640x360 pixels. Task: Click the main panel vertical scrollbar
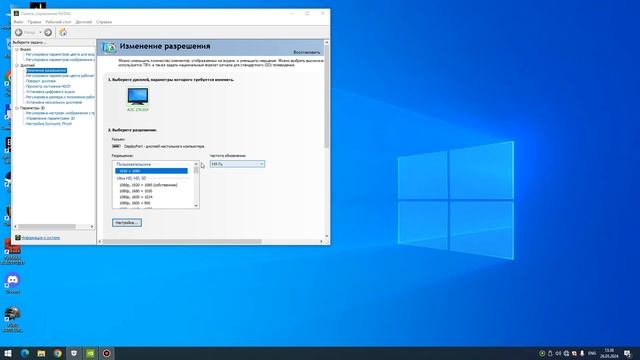coord(327,96)
